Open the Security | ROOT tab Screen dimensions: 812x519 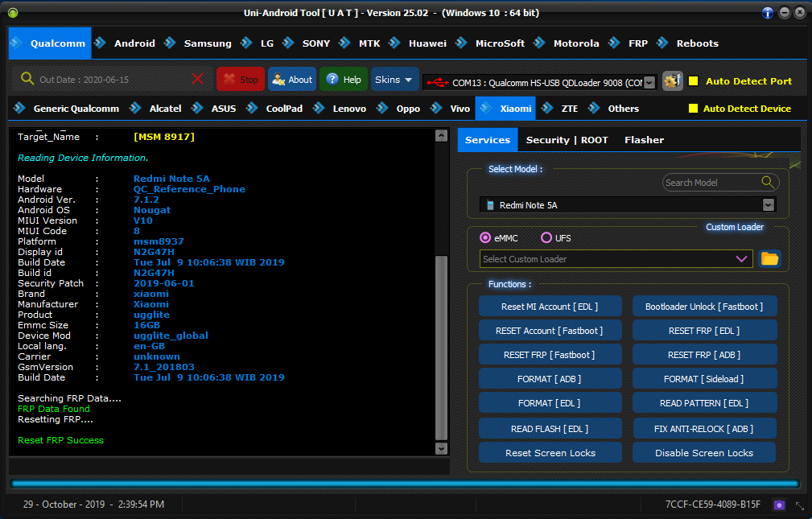coord(567,140)
